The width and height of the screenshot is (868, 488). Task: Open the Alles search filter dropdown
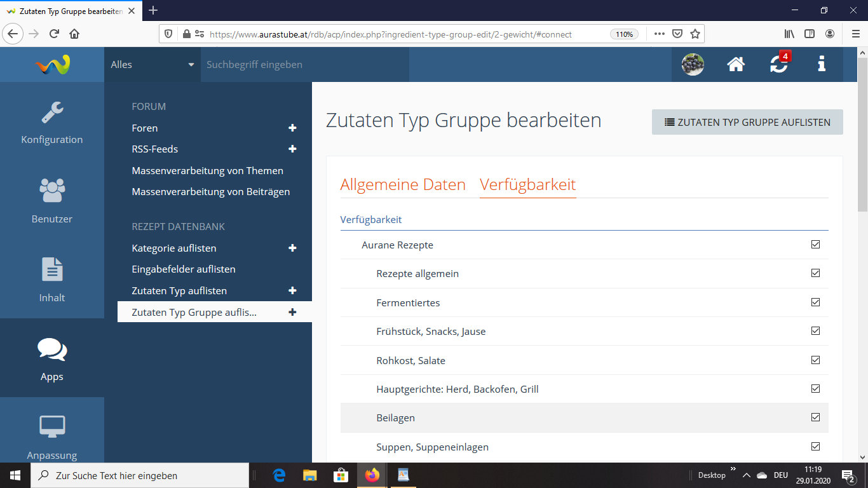tap(153, 64)
